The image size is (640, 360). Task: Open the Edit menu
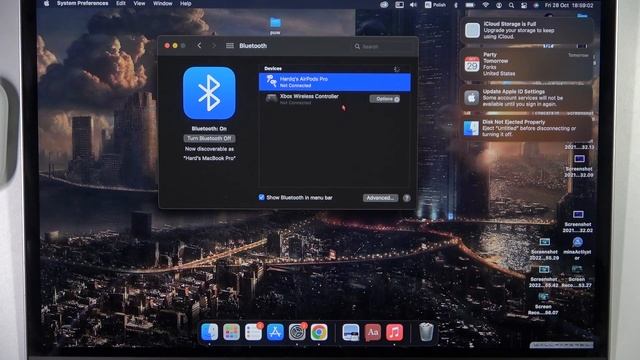click(x=121, y=3)
